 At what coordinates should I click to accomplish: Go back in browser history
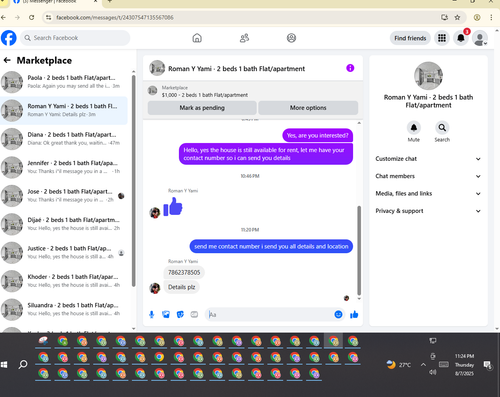pyautogui.click(x=3, y=17)
